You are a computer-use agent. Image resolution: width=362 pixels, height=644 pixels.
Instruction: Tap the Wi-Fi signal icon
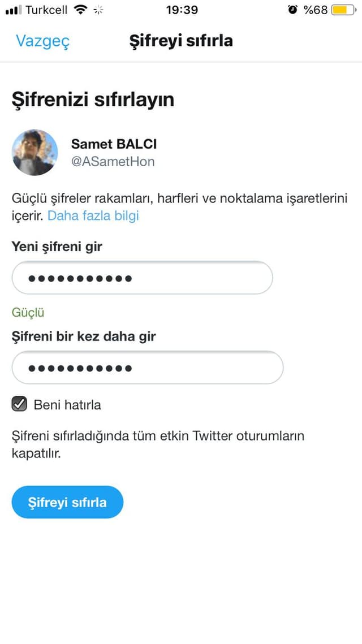click(80, 10)
